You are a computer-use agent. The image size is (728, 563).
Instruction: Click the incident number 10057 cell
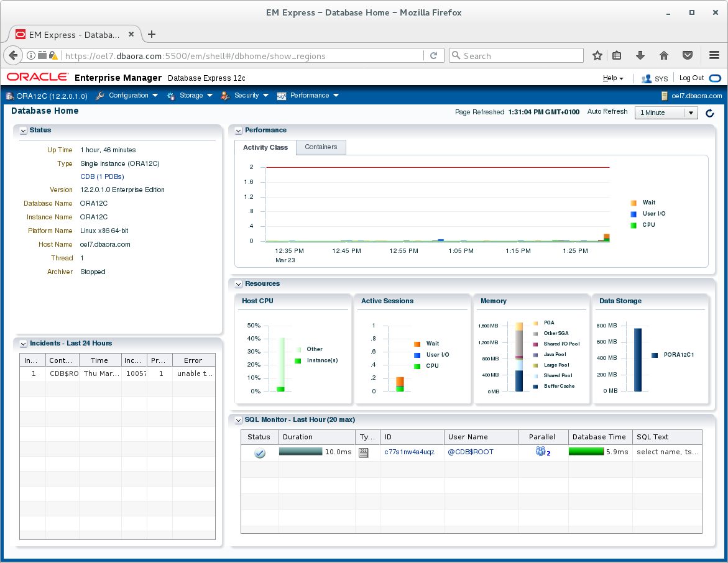coord(135,374)
